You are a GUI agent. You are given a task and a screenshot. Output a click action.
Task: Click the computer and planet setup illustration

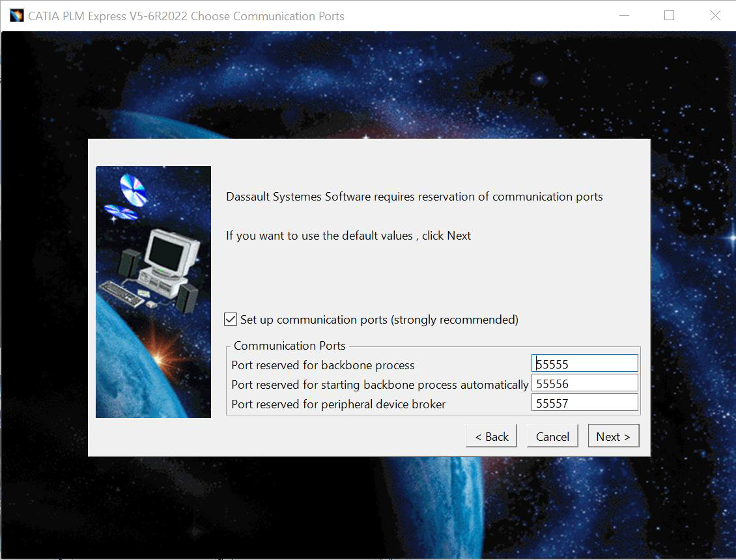pos(153,292)
